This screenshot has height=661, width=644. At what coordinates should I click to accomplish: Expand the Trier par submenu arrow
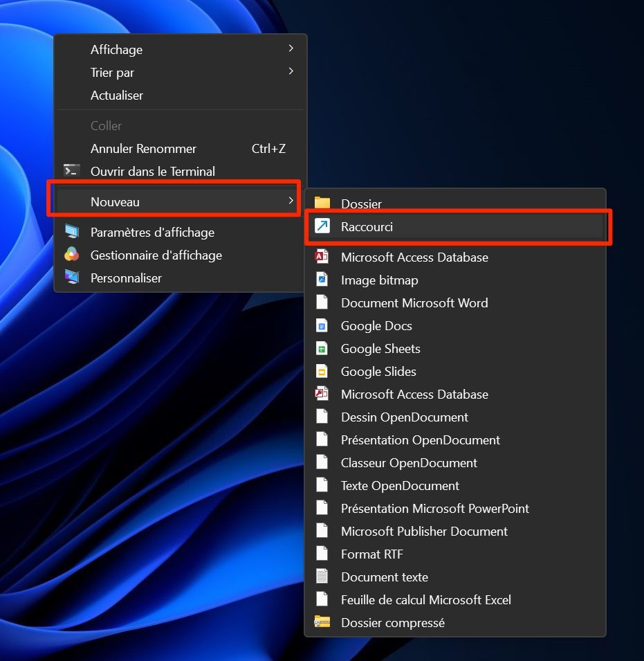(x=291, y=72)
